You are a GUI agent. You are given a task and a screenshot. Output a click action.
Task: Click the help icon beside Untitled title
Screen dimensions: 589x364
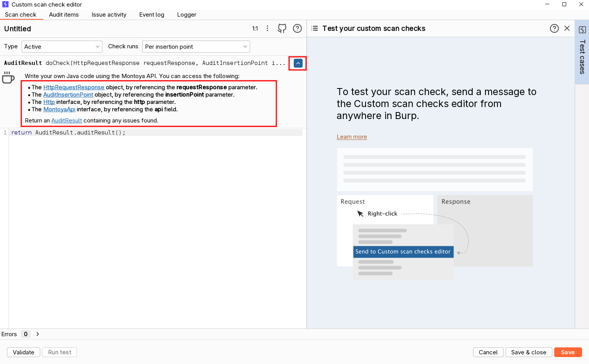(297, 29)
